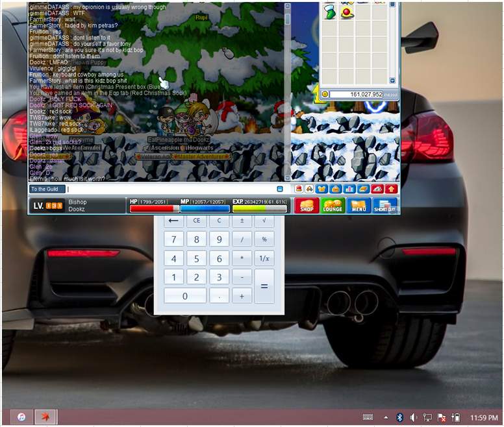Click the small blue icon in chat bar
The height and width of the screenshot is (427, 504).
pos(280,189)
